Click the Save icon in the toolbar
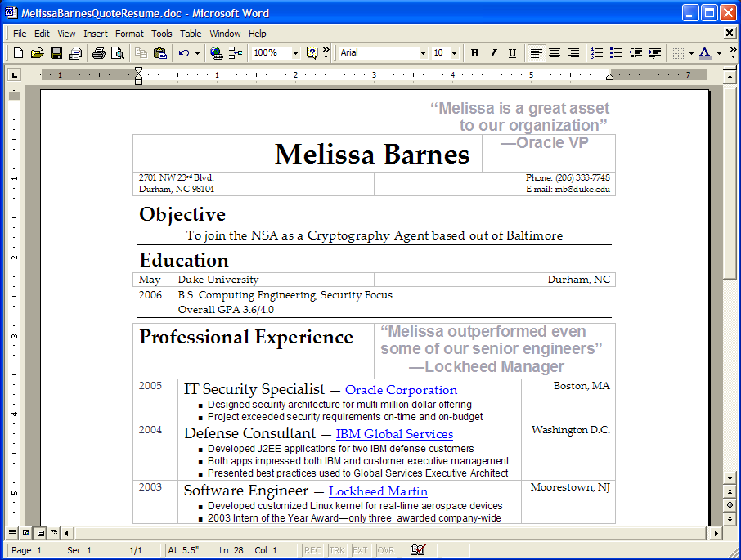The height and width of the screenshot is (560, 741). pos(56,53)
